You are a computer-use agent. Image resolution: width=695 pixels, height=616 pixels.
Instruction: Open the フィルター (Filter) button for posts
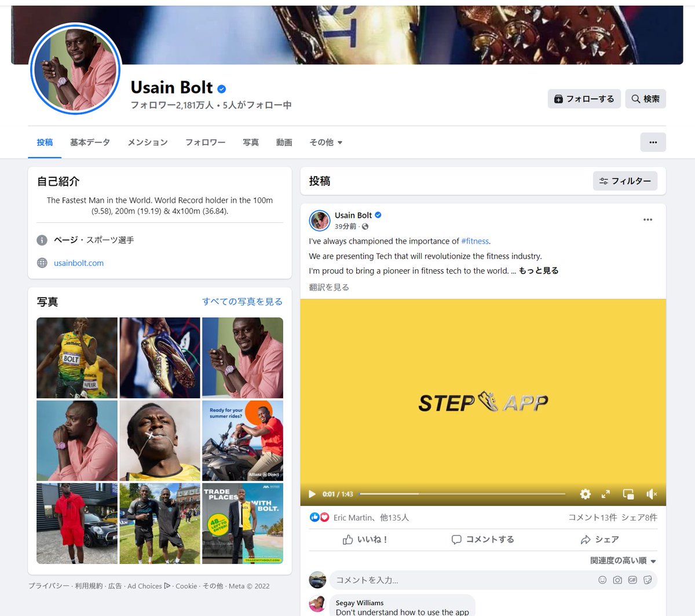[x=625, y=181]
